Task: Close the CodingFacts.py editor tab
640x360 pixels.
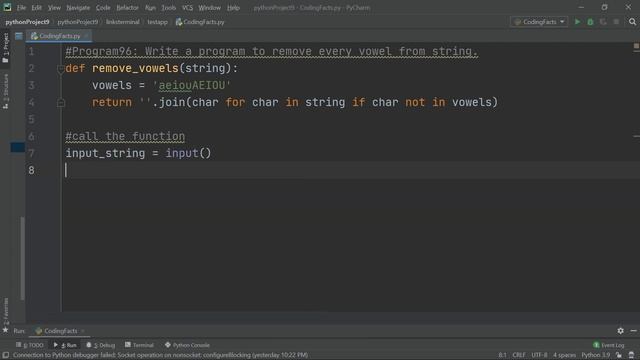Action: tap(86, 36)
